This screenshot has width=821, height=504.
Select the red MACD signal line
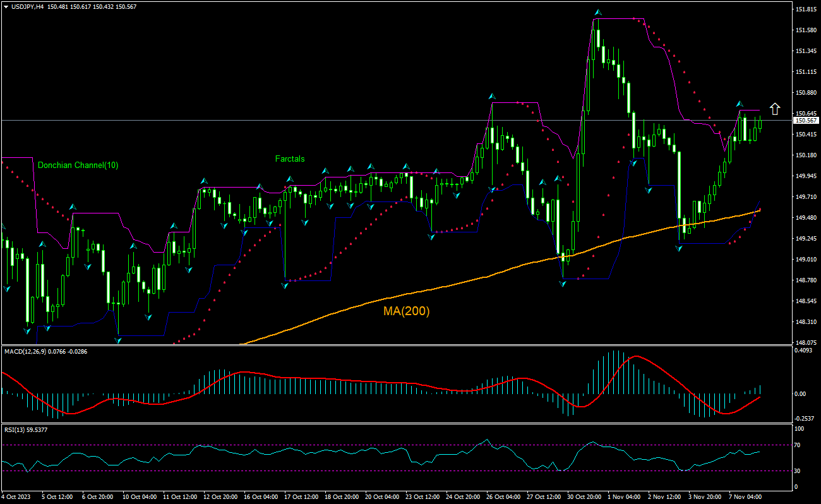[x=243, y=371]
